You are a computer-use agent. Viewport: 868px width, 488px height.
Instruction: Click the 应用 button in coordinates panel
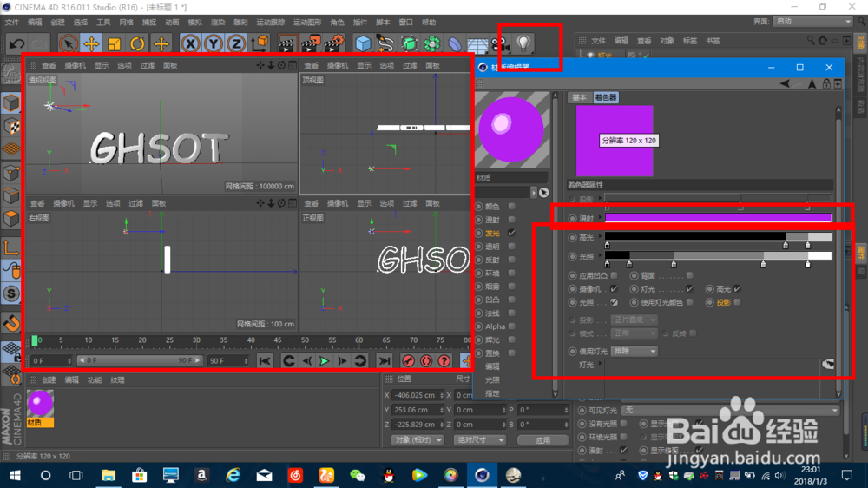pos(543,440)
